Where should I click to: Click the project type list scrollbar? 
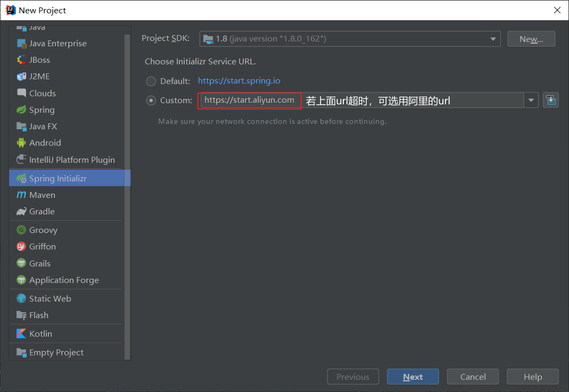tap(127, 196)
